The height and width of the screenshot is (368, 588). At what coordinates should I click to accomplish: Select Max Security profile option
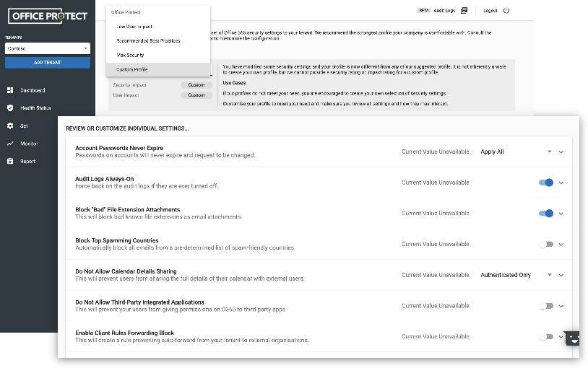click(x=131, y=55)
